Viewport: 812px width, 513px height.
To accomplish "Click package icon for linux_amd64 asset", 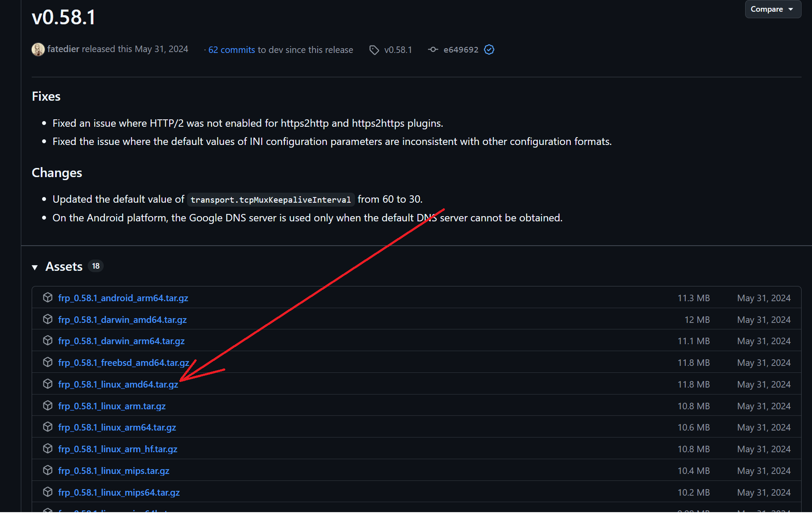I will coord(48,384).
